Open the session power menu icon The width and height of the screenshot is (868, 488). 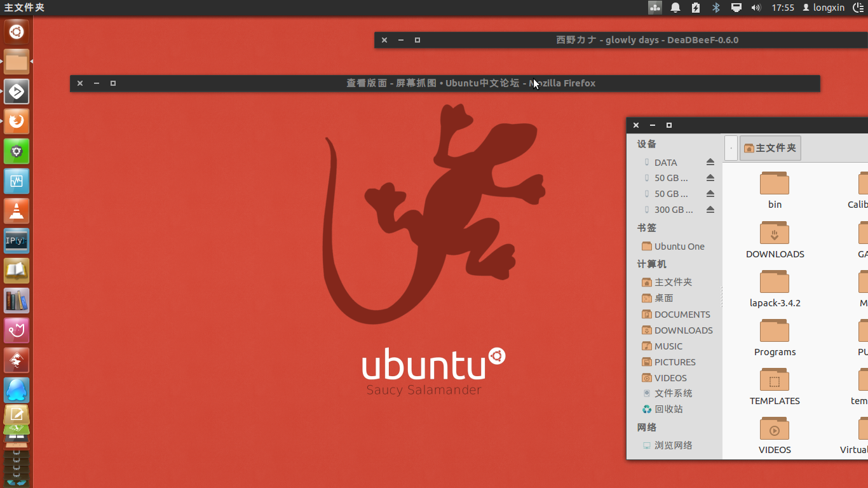click(858, 8)
